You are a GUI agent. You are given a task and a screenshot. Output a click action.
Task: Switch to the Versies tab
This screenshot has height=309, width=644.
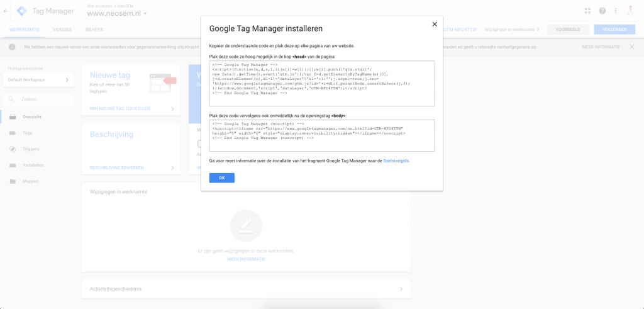[62, 30]
